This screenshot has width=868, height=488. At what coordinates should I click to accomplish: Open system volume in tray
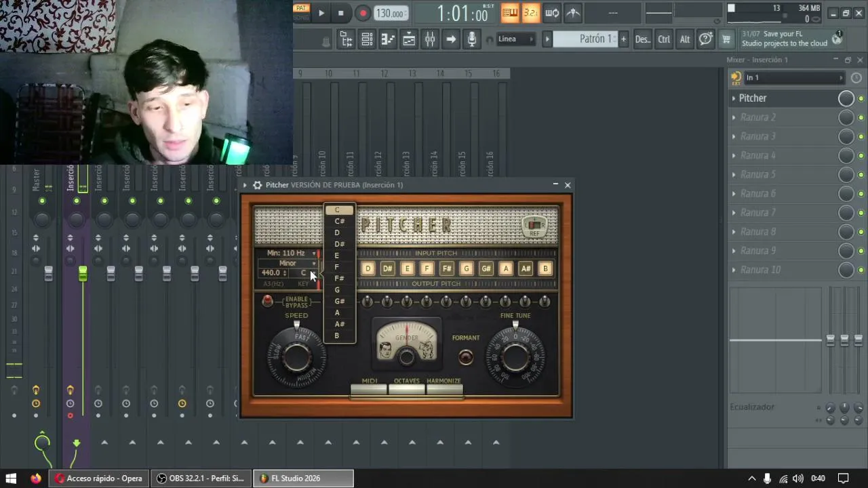tap(798, 479)
